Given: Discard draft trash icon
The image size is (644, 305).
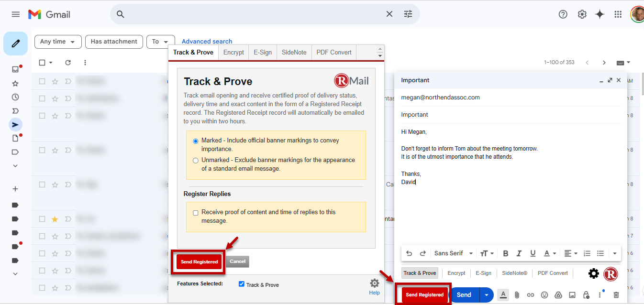Looking at the screenshot, I should point(616,295).
